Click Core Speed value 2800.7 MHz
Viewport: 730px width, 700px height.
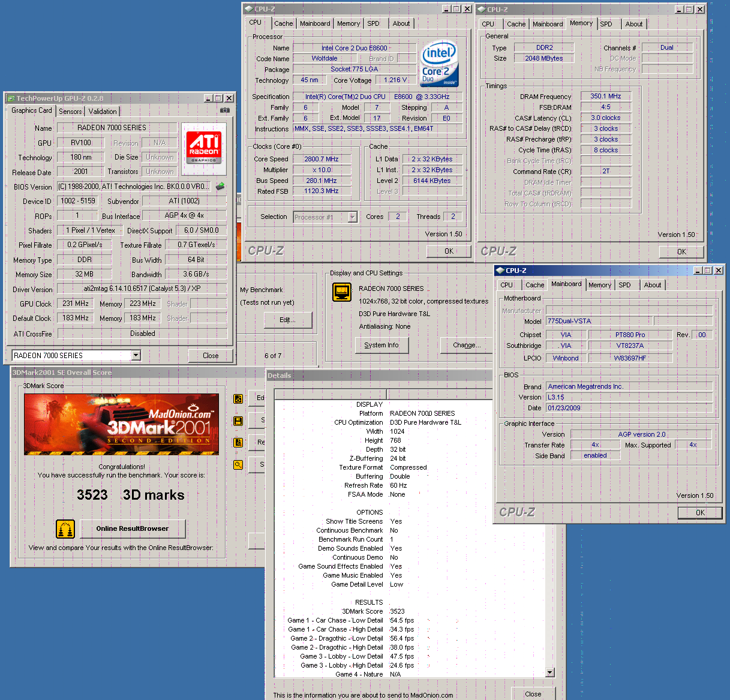[x=322, y=159]
